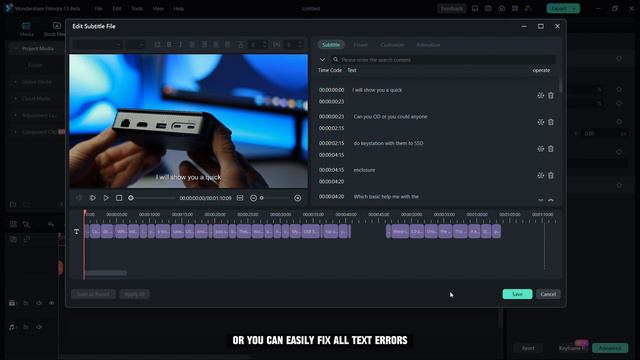
Task: Toggle audio track mute icon in main timeline
Action: (39, 327)
